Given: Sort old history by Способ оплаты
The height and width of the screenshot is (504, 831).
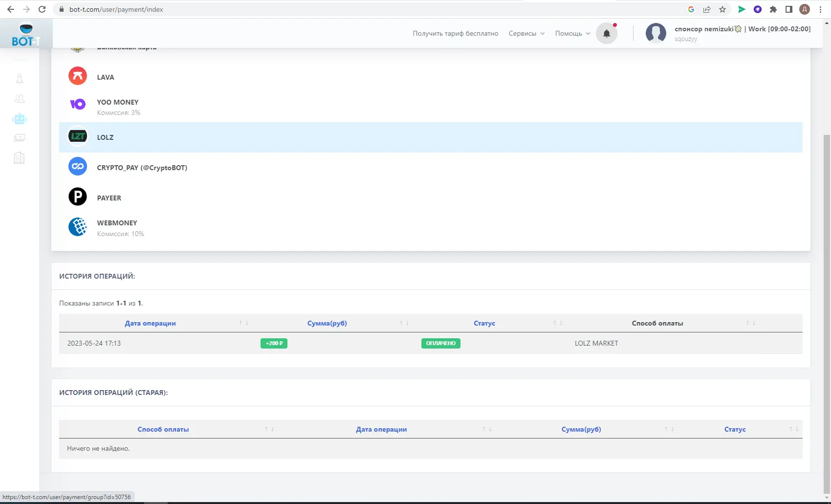Looking at the screenshot, I should tap(163, 429).
